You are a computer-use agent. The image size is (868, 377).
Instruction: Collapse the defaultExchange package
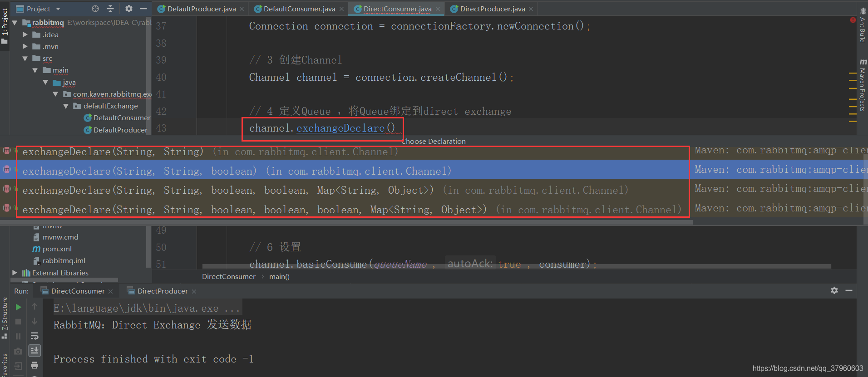(x=66, y=106)
